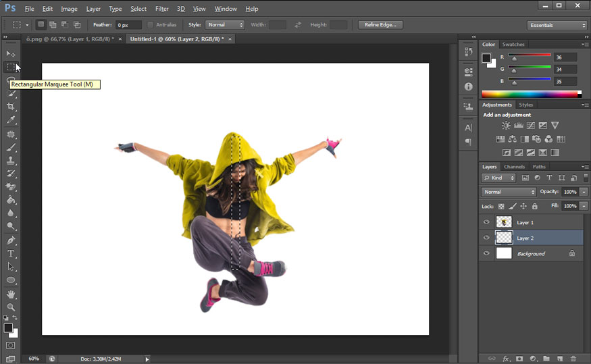Click the Refine Edge button
The height and width of the screenshot is (364, 591).
pyautogui.click(x=380, y=25)
